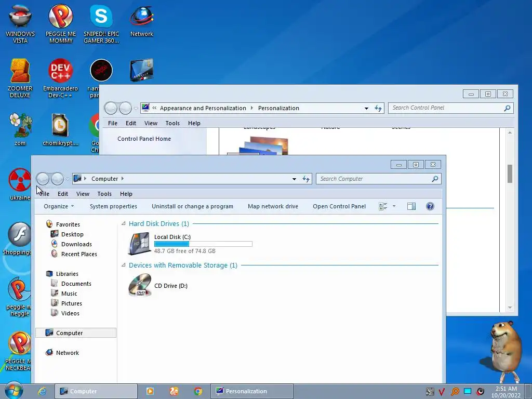Click System properties in the toolbar

click(113, 206)
